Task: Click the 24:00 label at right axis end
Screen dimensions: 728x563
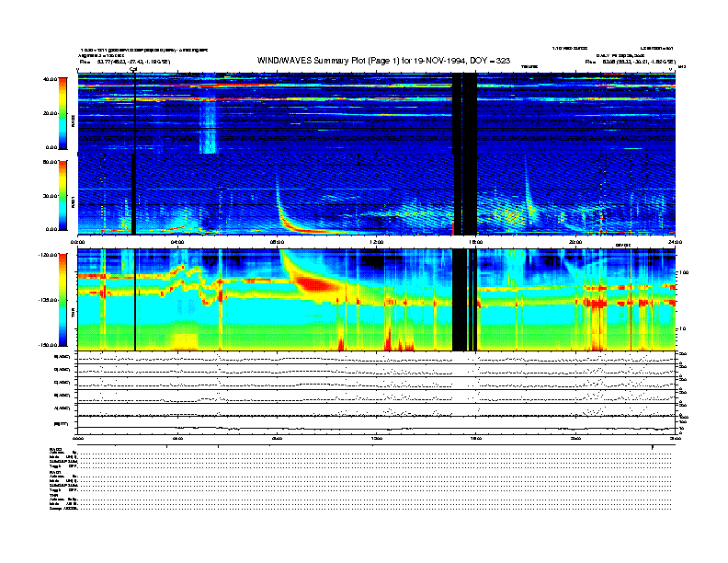Action: pos(676,242)
